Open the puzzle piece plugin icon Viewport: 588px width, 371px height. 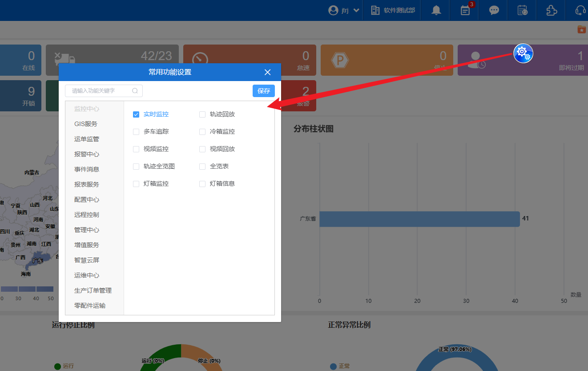[551, 10]
